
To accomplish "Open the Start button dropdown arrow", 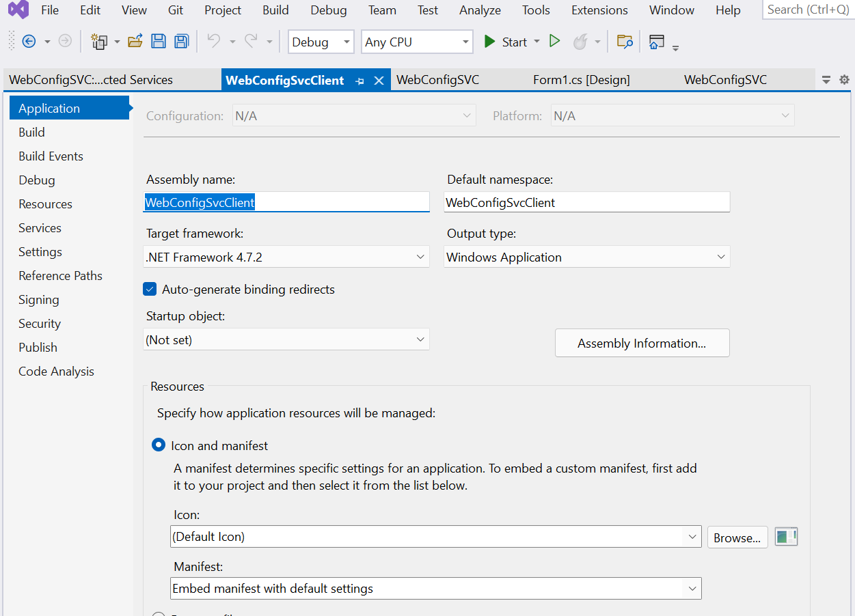I will click(537, 42).
